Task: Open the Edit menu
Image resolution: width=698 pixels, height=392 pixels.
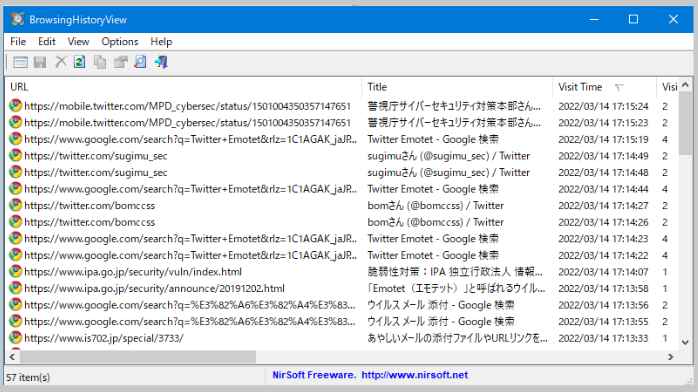Action: tap(47, 41)
